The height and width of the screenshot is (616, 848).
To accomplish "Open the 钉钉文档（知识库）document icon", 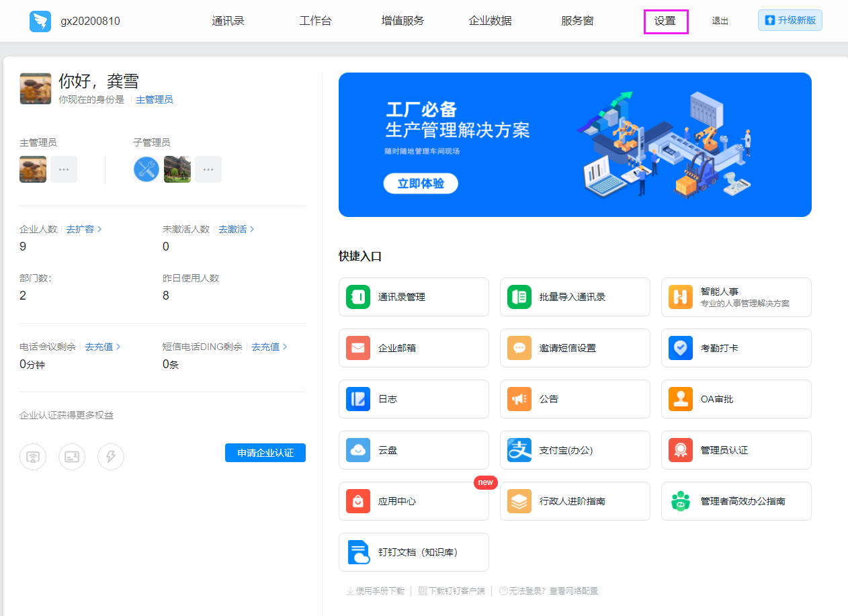I will (x=359, y=552).
